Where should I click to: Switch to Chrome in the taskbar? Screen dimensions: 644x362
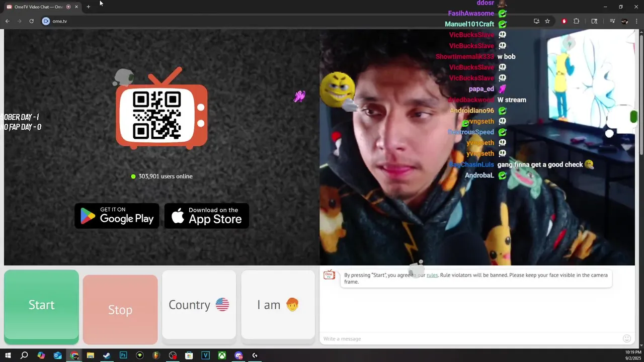pyautogui.click(x=74, y=355)
